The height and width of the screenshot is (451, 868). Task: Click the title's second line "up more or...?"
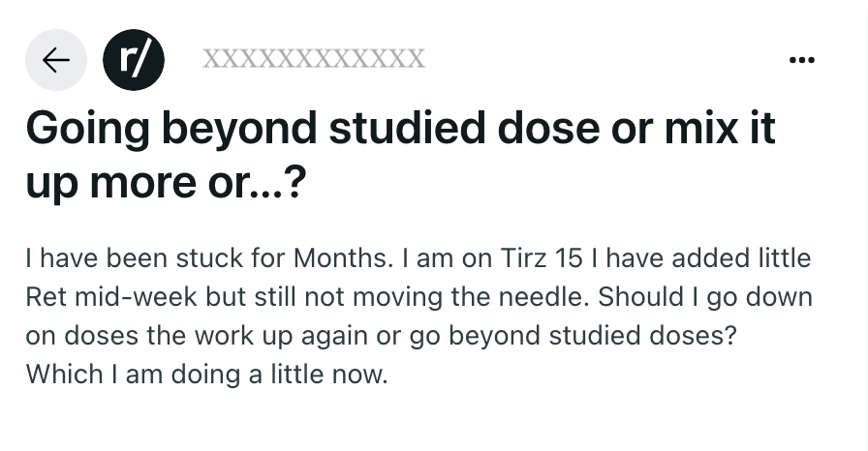tap(166, 182)
